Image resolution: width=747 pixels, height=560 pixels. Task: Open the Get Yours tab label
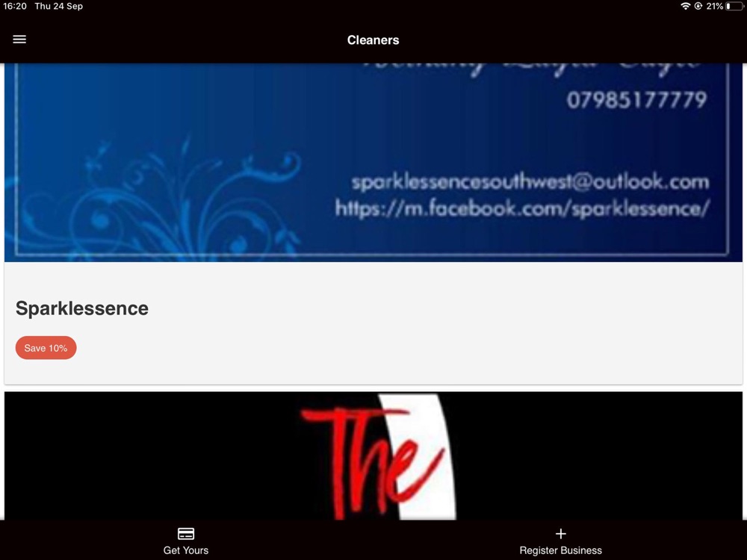pos(186,550)
